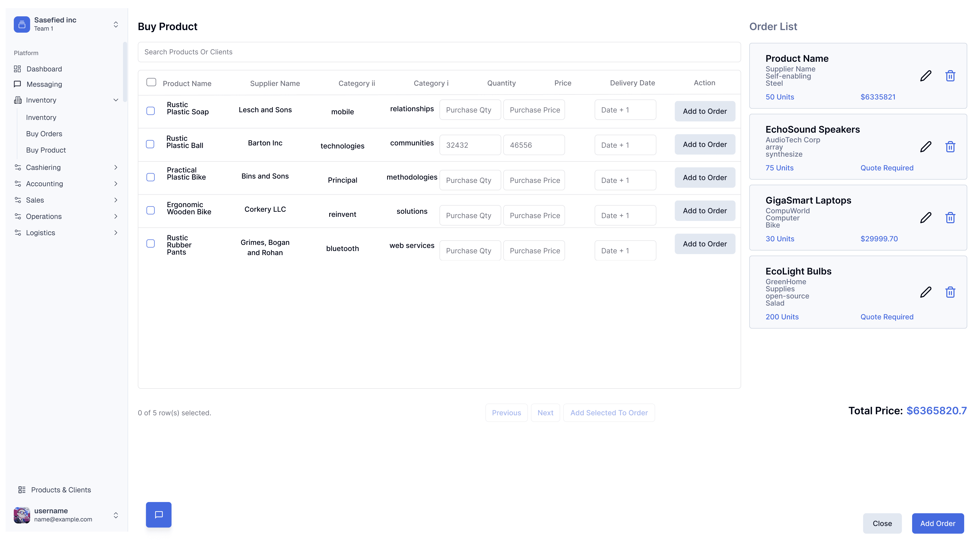Click the Sasefied inc logo icon

point(22,24)
